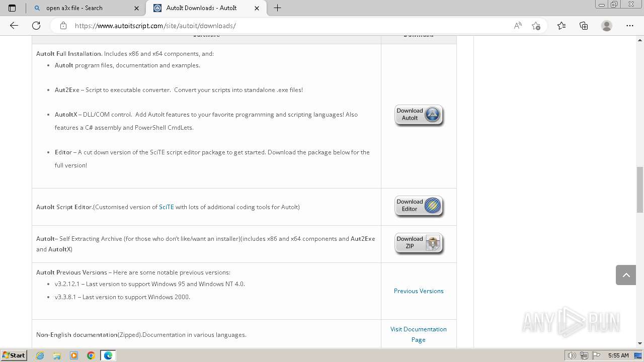This screenshot has width=644, height=362.
Task: Click 'Non-English documentation' text
Action: [x=77, y=335]
